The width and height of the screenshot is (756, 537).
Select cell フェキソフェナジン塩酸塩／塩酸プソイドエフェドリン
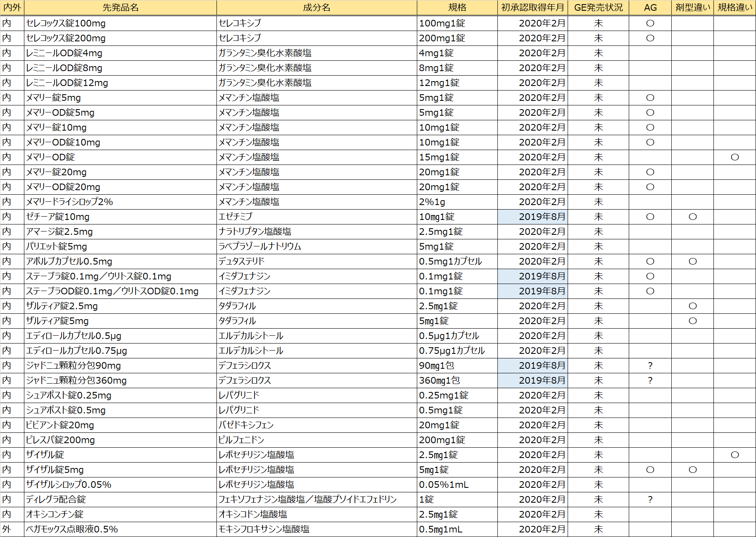point(316,499)
